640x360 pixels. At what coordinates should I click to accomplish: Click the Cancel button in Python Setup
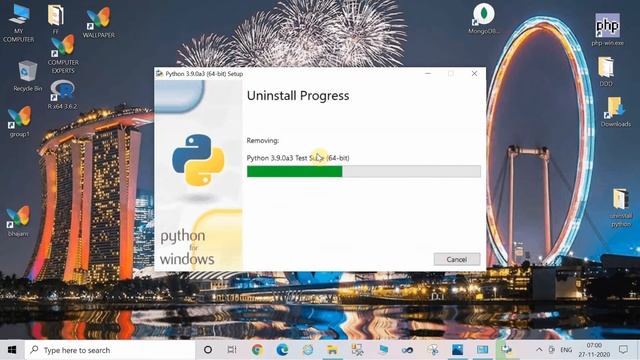(457, 259)
